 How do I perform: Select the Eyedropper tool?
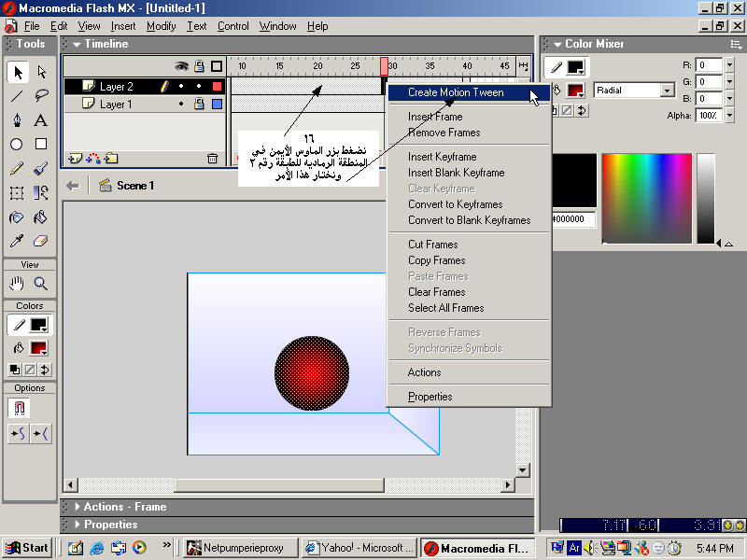click(17, 241)
